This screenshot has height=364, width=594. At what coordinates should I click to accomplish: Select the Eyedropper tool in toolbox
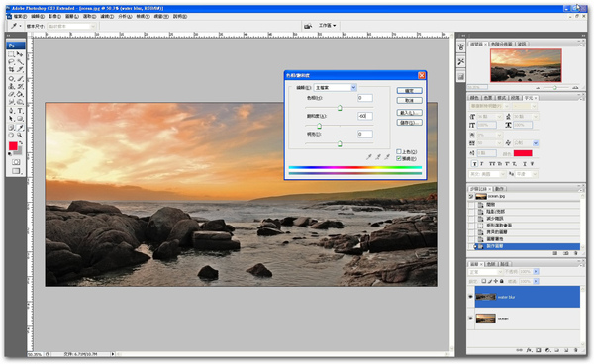click(x=20, y=128)
